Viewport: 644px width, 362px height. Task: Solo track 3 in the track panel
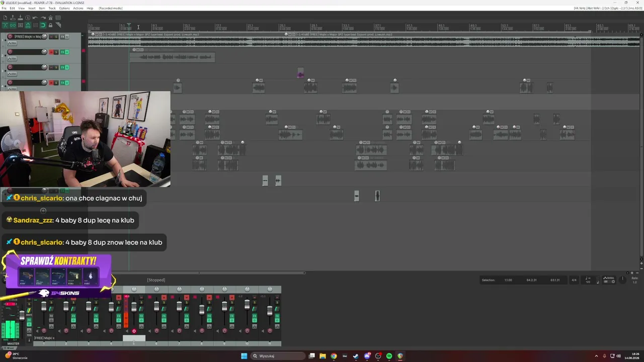click(56, 67)
